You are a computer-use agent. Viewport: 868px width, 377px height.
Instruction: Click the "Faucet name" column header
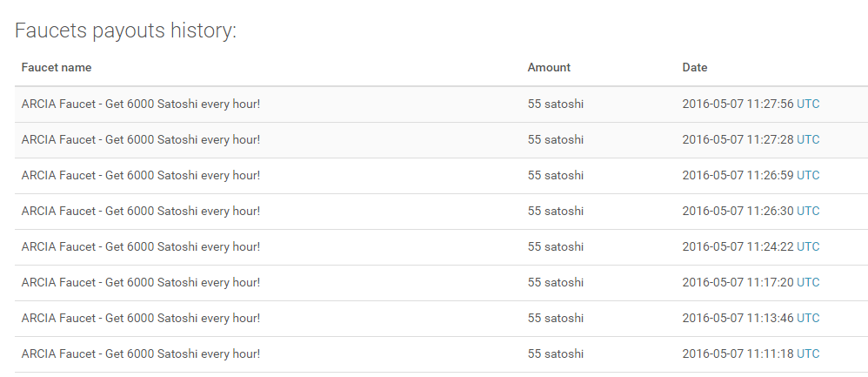57,68
